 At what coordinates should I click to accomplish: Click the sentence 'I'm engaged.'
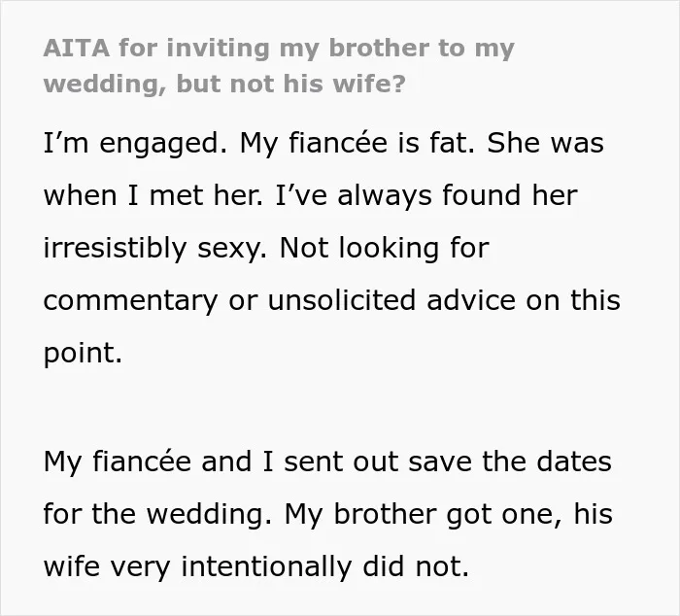(135, 144)
